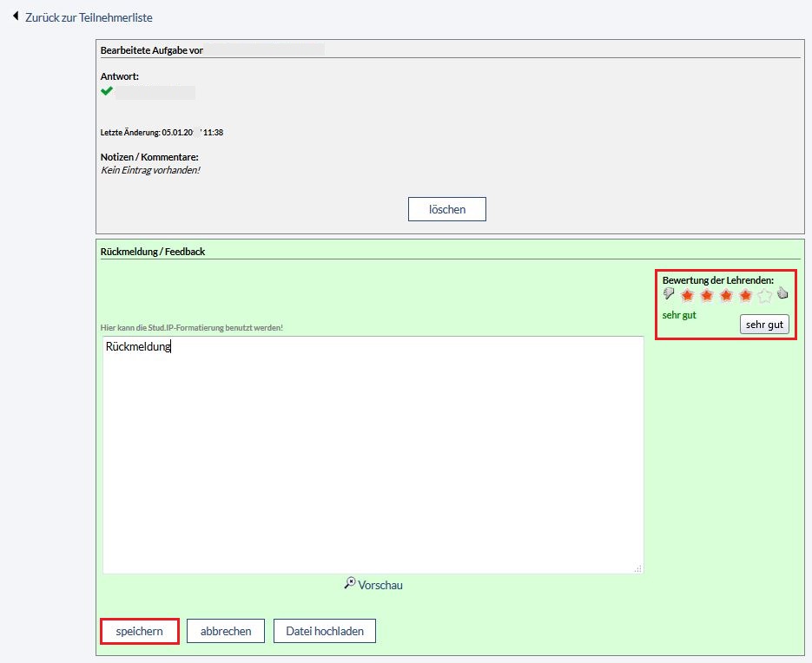Select the first rating star
Viewport: 812px width, 663px height.
click(x=688, y=296)
